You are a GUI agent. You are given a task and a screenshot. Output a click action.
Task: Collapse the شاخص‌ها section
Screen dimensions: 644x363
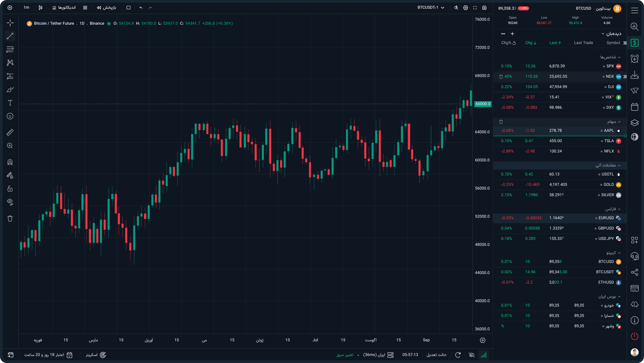[610, 57]
